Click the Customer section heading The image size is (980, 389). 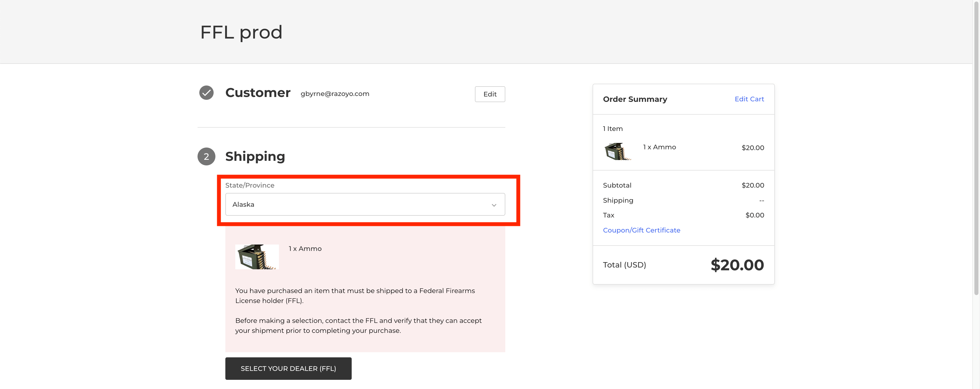[258, 93]
